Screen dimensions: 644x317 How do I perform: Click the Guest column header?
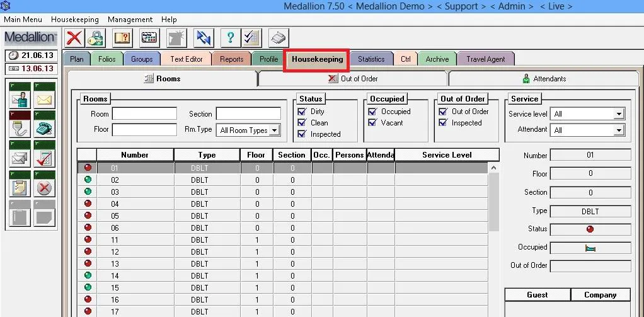pyautogui.click(x=538, y=295)
